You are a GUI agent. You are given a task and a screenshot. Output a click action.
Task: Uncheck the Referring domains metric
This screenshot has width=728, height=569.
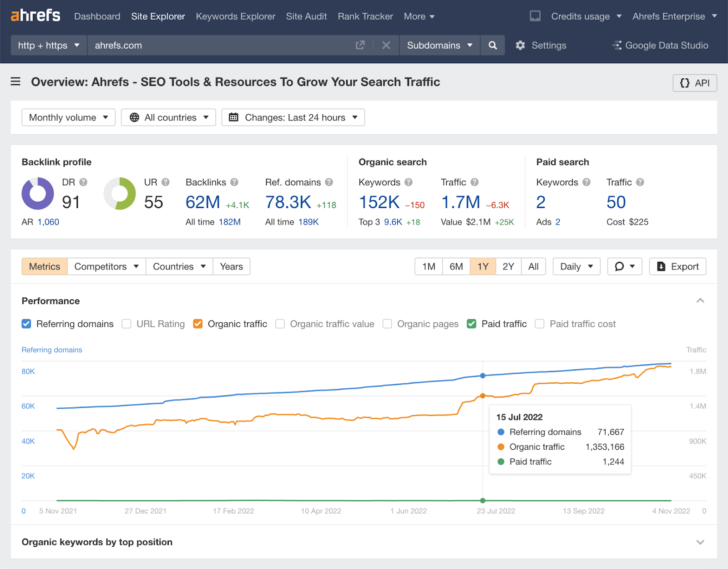tap(26, 324)
